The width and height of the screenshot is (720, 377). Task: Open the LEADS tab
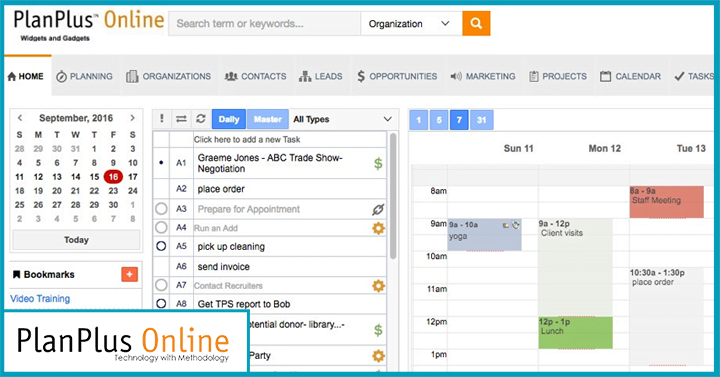click(321, 76)
